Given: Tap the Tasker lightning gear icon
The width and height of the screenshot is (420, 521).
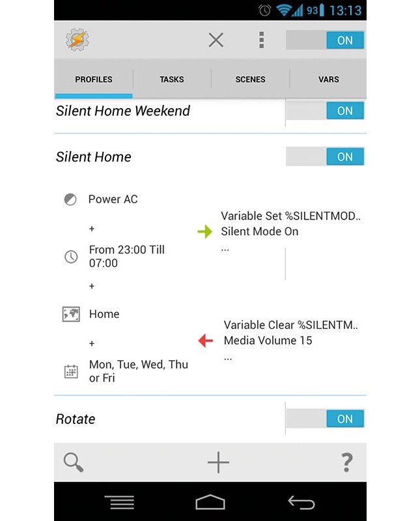Looking at the screenshot, I should 77,40.
